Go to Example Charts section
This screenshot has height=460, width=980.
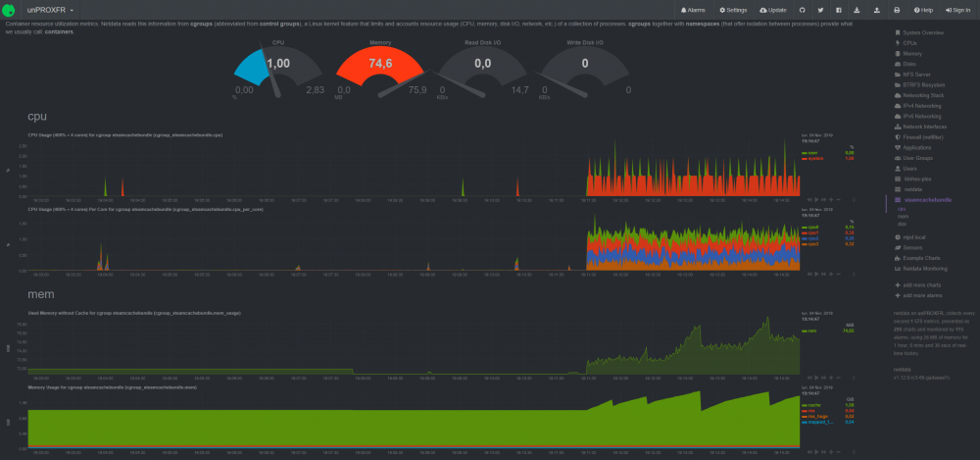(916, 258)
